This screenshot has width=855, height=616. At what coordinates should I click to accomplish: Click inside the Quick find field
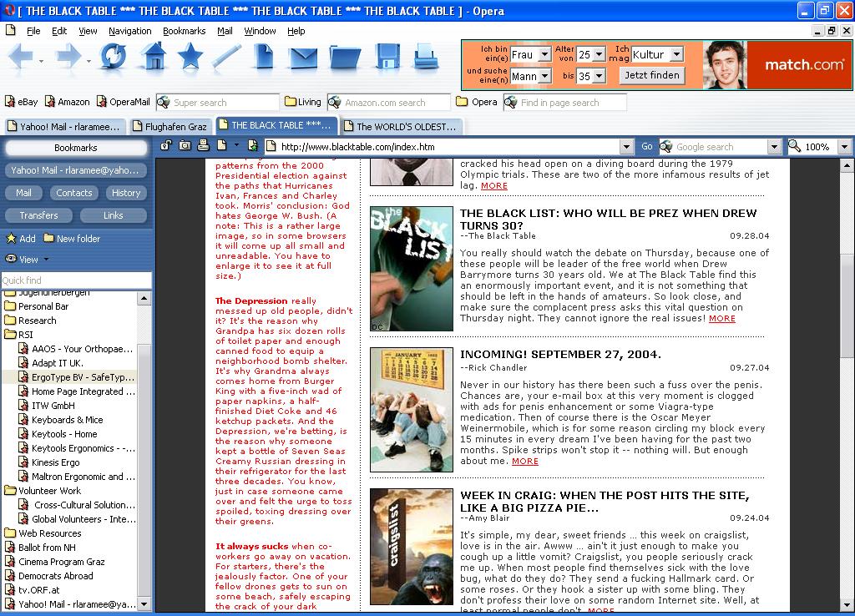click(76, 280)
